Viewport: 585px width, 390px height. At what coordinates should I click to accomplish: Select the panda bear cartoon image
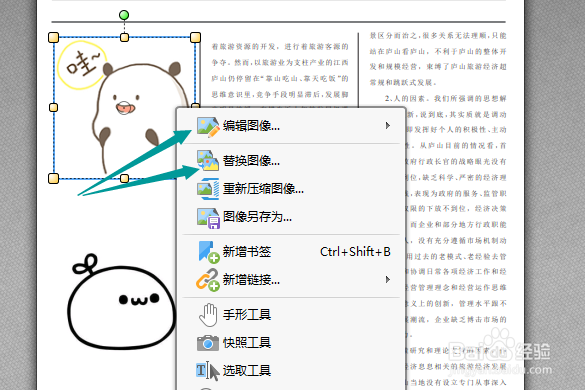[124, 108]
